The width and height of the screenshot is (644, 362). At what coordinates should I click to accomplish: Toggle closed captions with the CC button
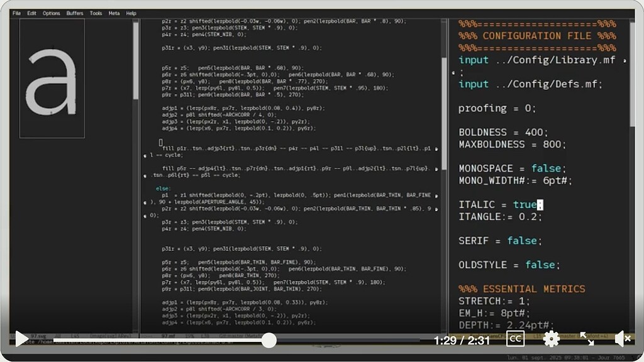pos(515,339)
